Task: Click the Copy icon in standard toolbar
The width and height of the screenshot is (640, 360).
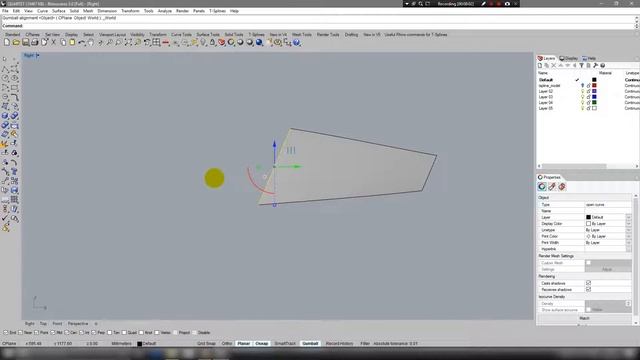Action: 63,42
